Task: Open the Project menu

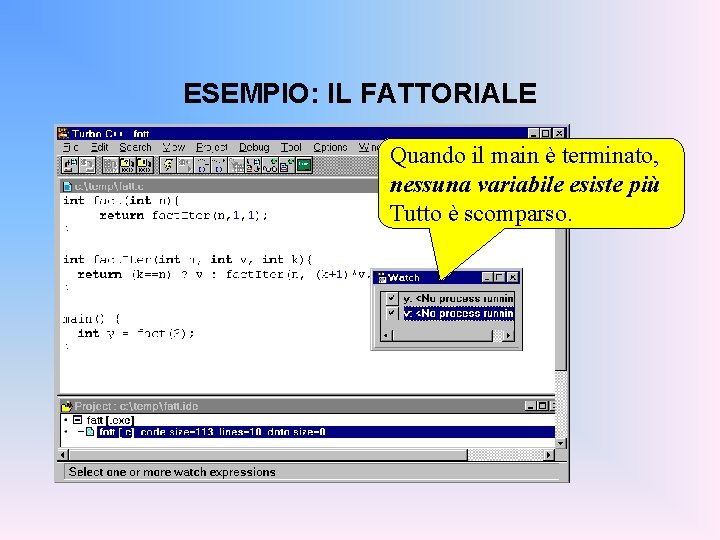Action: (212, 147)
